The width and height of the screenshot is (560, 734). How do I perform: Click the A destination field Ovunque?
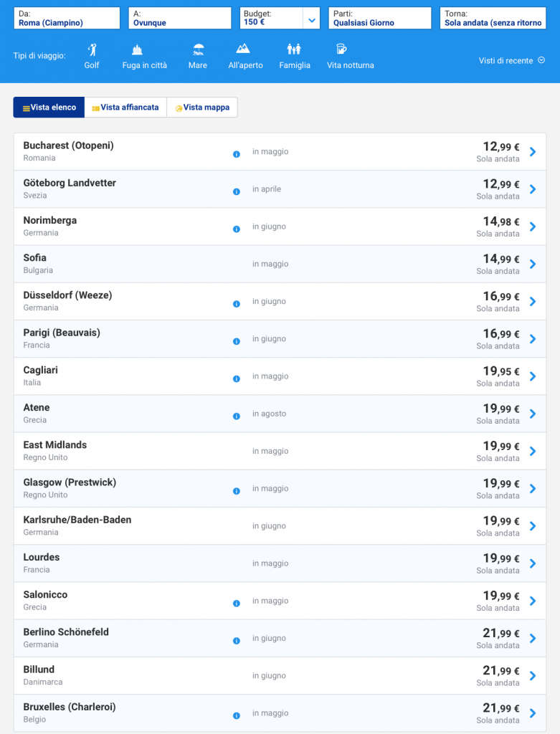[179, 19]
